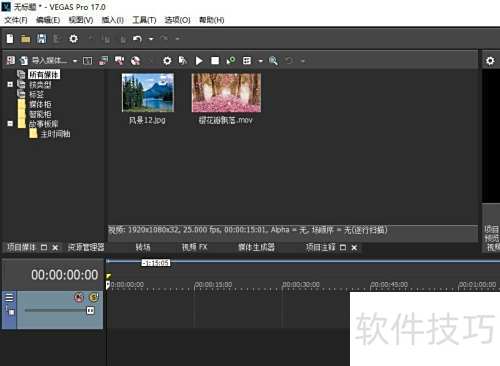Open the import media dropdown arrow
500x366 pixels.
(x=75, y=61)
